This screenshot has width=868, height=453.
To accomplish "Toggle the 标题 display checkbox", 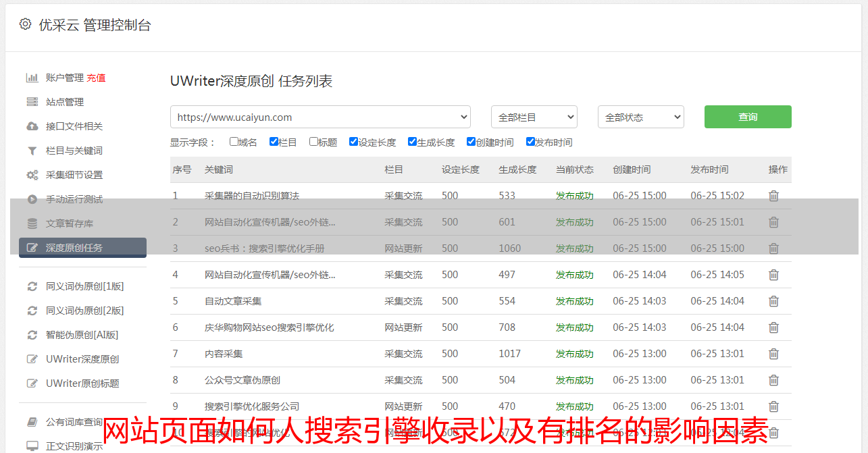I will [x=313, y=142].
